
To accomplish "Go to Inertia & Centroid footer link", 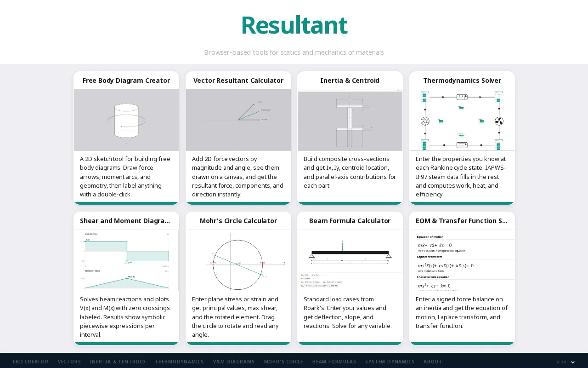I will tap(118, 362).
